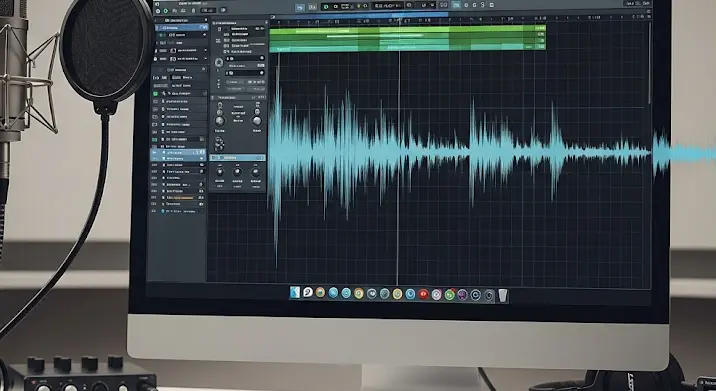This screenshot has width=716, height=391.
Task: Expand the topmost header row of the track list
Action: click(180, 21)
